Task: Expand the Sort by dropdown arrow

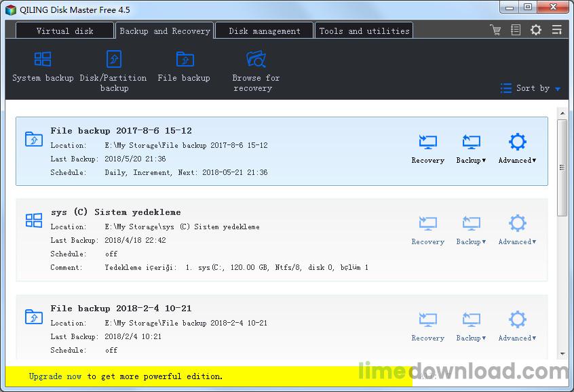Action: point(558,89)
